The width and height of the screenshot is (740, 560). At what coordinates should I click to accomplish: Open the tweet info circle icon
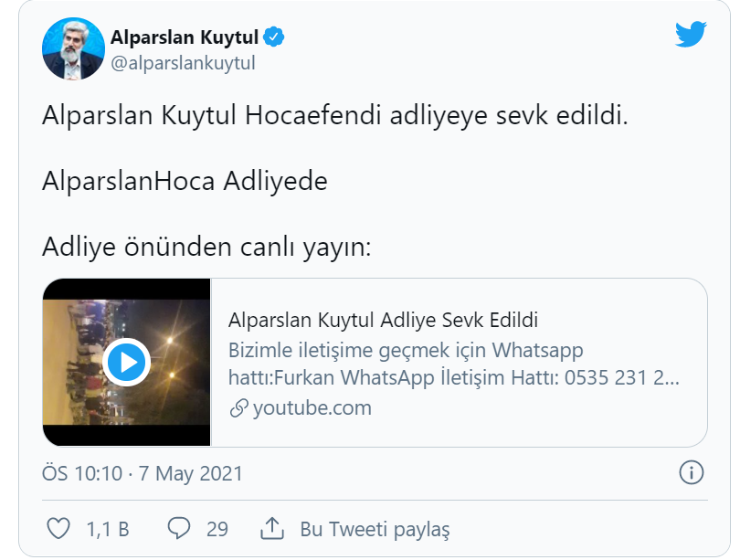point(691,473)
